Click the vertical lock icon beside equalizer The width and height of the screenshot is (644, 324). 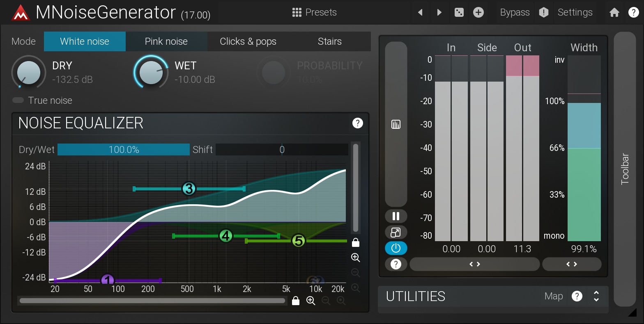click(x=356, y=243)
